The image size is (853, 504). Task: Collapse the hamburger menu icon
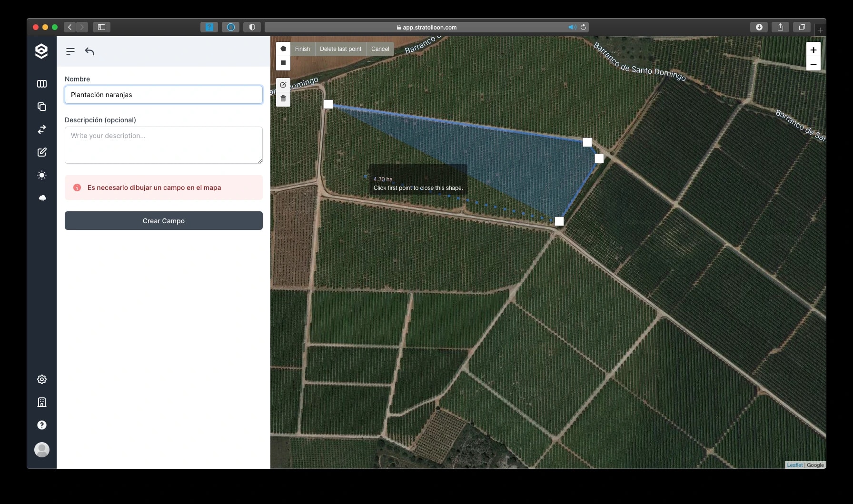click(70, 51)
